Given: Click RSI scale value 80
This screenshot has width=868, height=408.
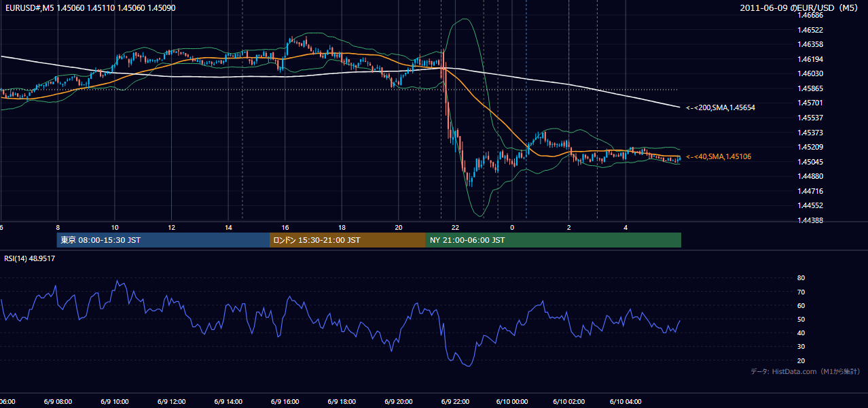Looking at the screenshot, I should coord(801,278).
